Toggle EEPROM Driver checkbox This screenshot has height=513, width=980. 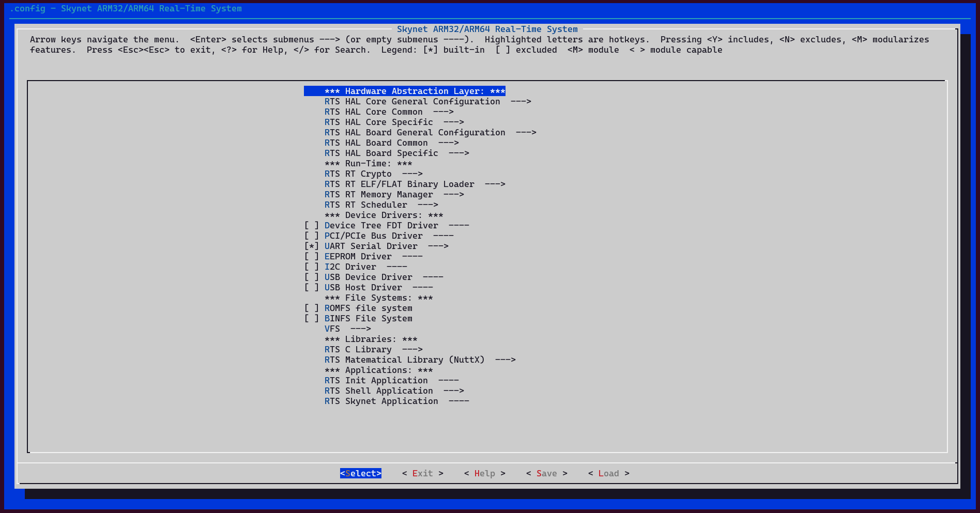point(312,257)
